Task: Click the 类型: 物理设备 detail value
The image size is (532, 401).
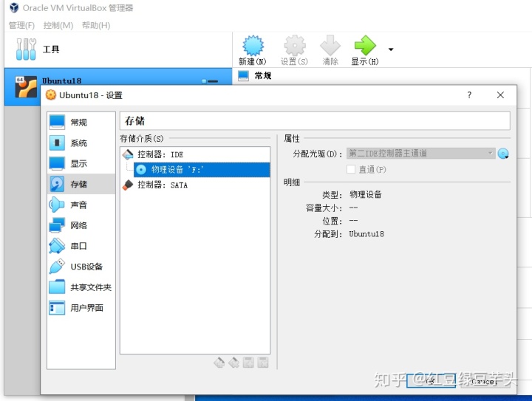Action: 366,194
